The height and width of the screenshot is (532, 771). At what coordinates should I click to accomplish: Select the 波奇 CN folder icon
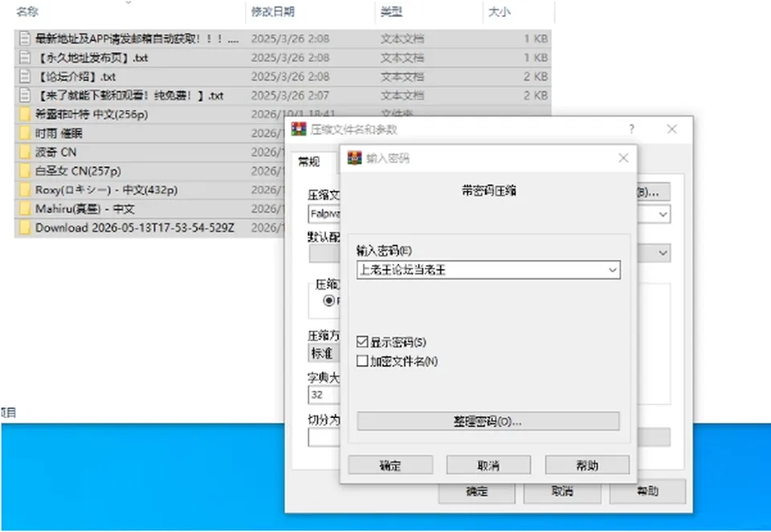pos(25,152)
